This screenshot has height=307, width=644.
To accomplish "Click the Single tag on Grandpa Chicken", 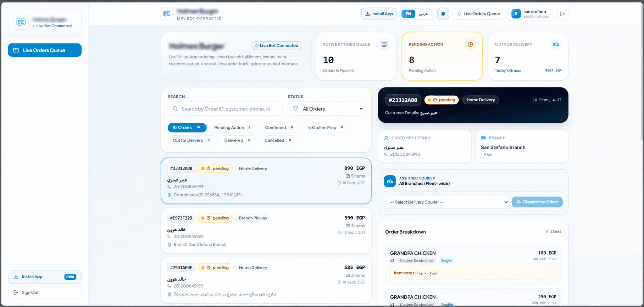I will point(446,261).
